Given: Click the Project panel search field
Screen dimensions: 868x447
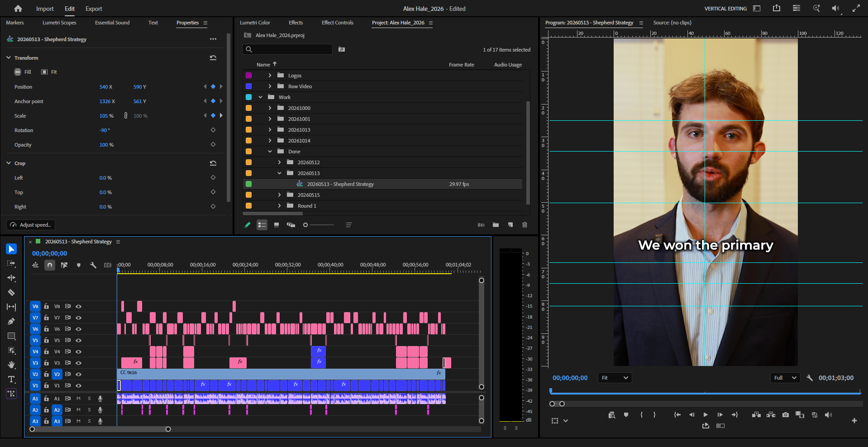Looking at the screenshot, I should pyautogui.click(x=288, y=49).
